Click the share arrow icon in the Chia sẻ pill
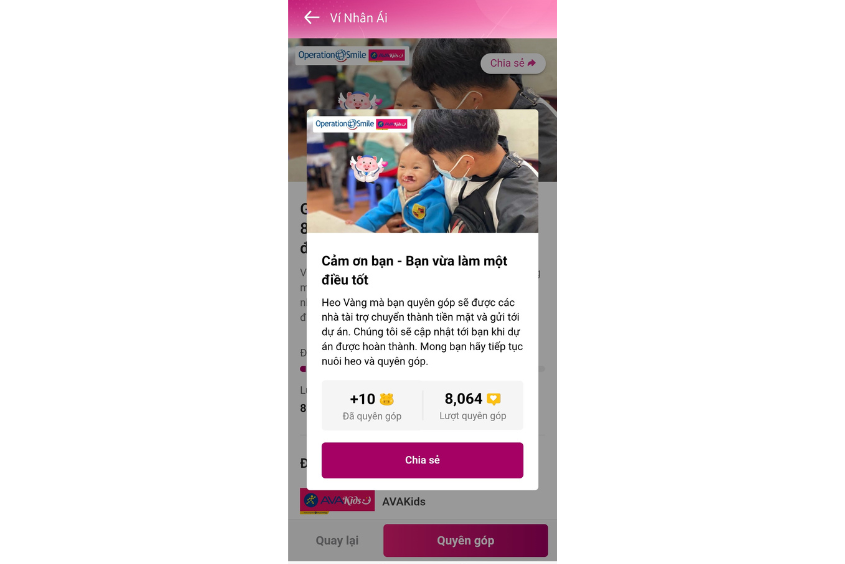 coord(531,63)
